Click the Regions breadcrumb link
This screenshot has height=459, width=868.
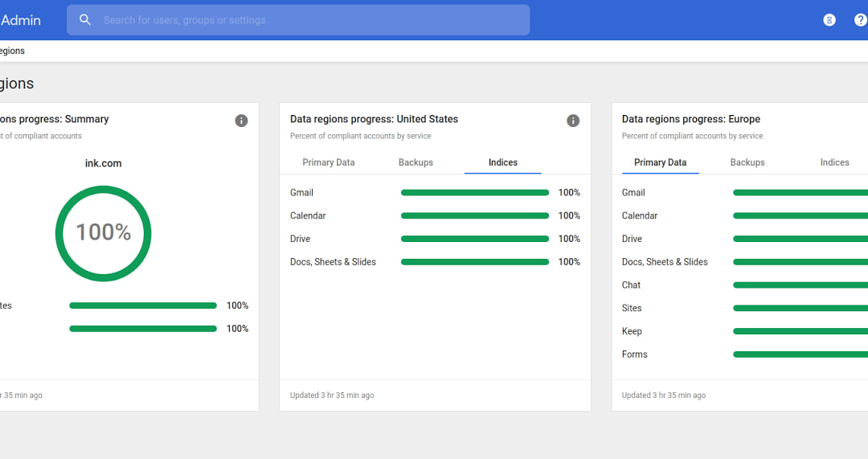pyautogui.click(x=12, y=51)
